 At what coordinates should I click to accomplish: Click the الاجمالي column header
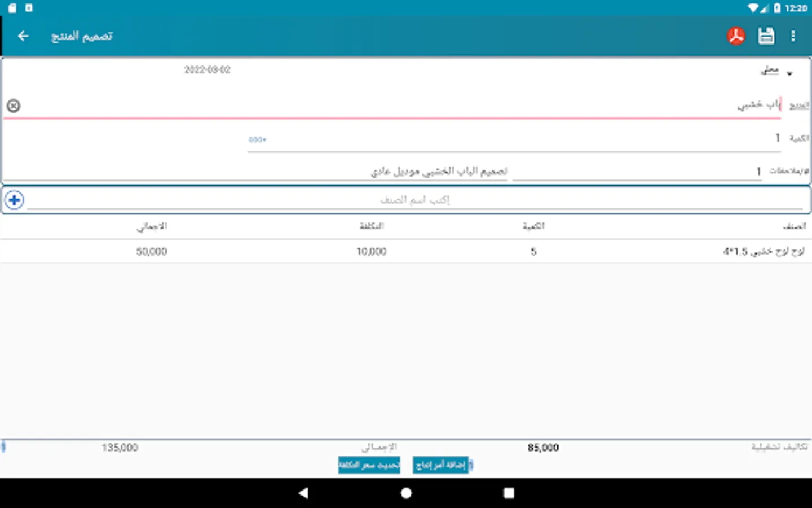point(152,226)
